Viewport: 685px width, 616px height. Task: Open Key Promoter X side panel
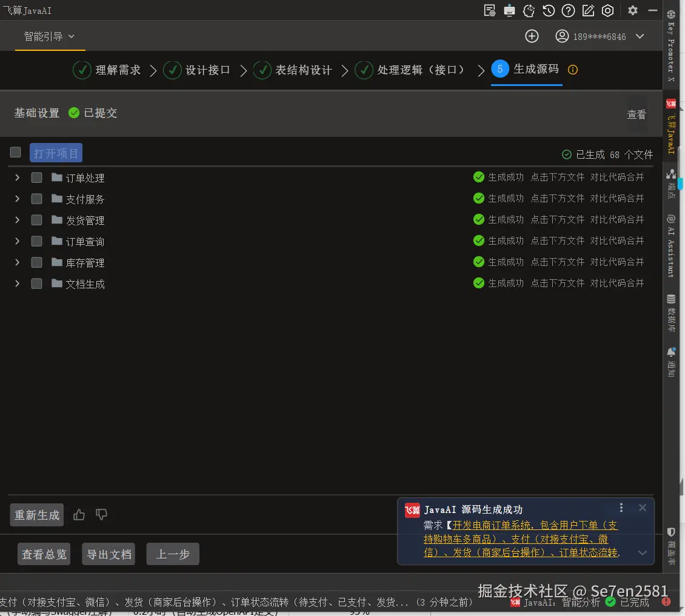click(671, 45)
